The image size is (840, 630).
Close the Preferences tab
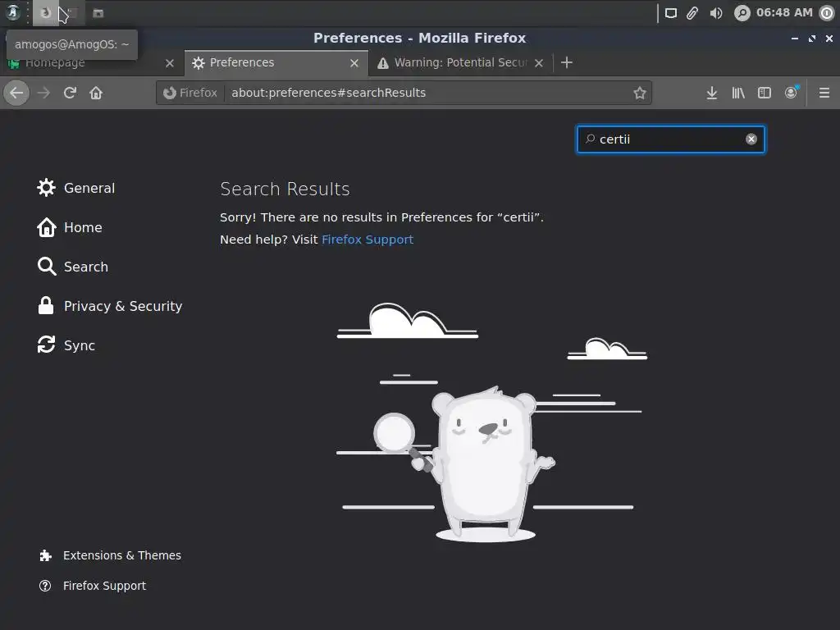click(354, 63)
